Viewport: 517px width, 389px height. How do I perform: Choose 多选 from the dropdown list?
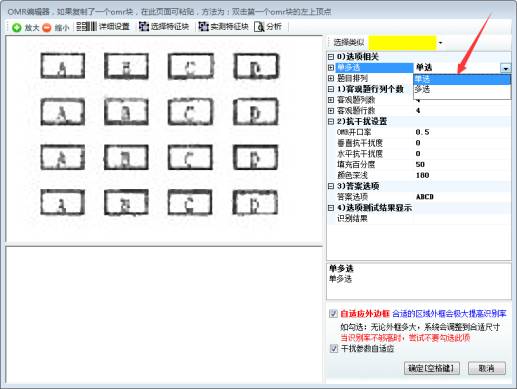462,90
